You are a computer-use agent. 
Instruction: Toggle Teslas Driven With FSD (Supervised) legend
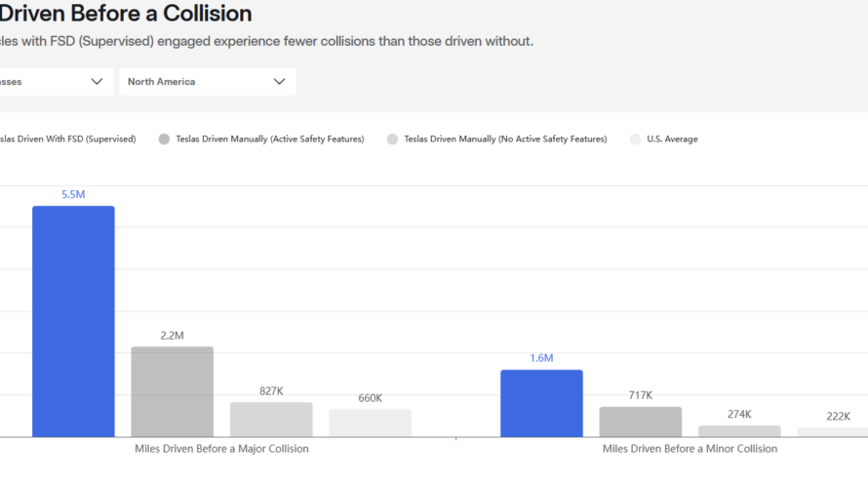(67, 140)
